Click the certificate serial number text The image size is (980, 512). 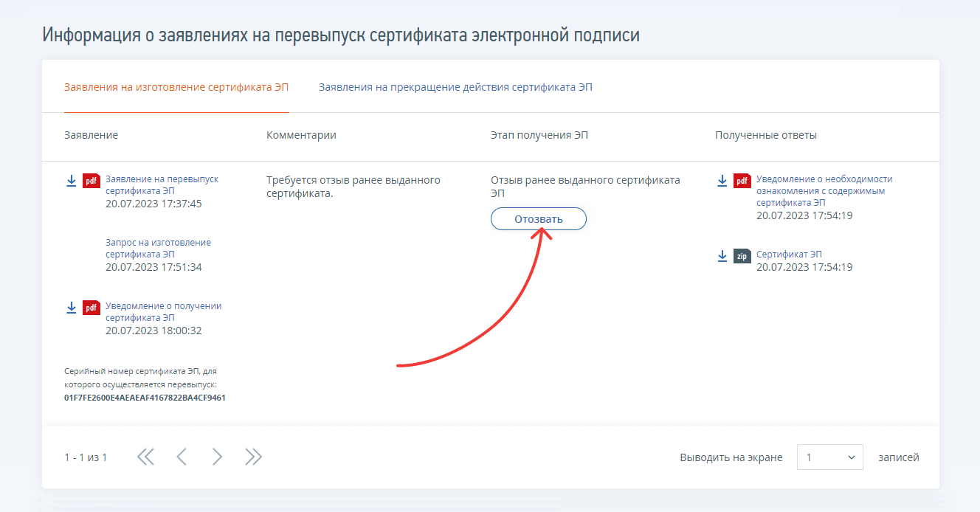tap(145, 398)
